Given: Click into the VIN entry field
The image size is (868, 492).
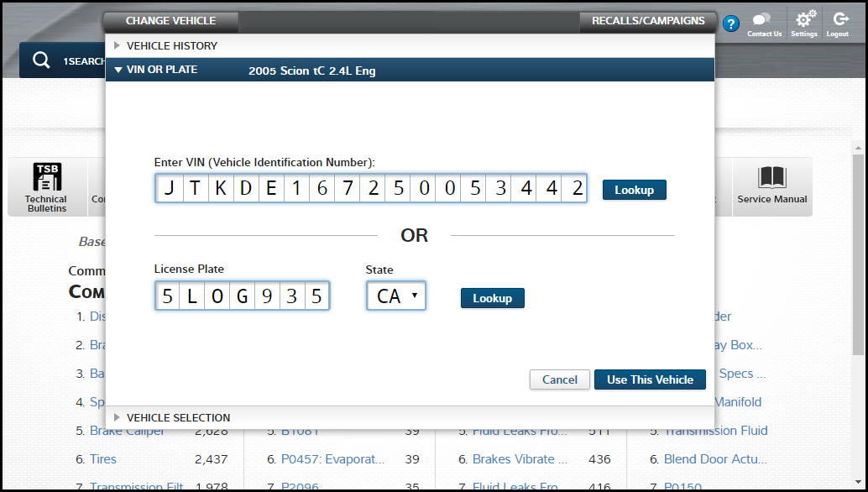Looking at the screenshot, I should tap(370, 188).
